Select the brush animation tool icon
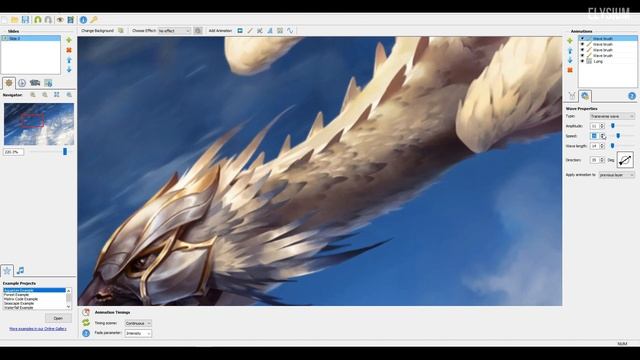The height and width of the screenshot is (360, 640). coord(250,31)
